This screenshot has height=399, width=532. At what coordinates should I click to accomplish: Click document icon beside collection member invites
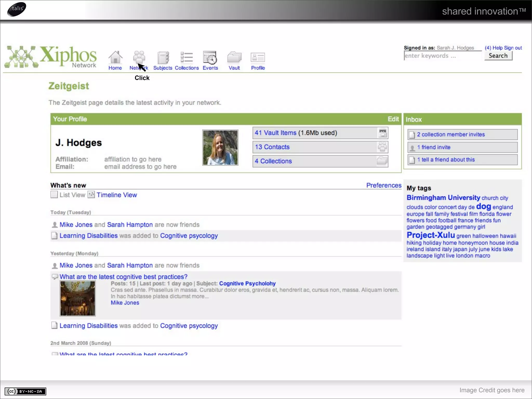(412, 135)
